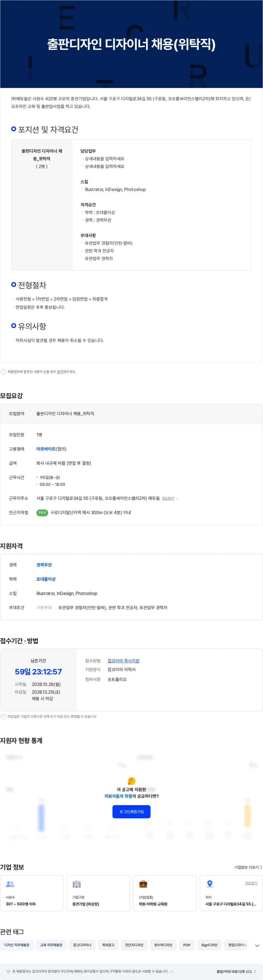
Task: Open 잡코리아 즉시지원 application link
Action: click(x=124, y=661)
